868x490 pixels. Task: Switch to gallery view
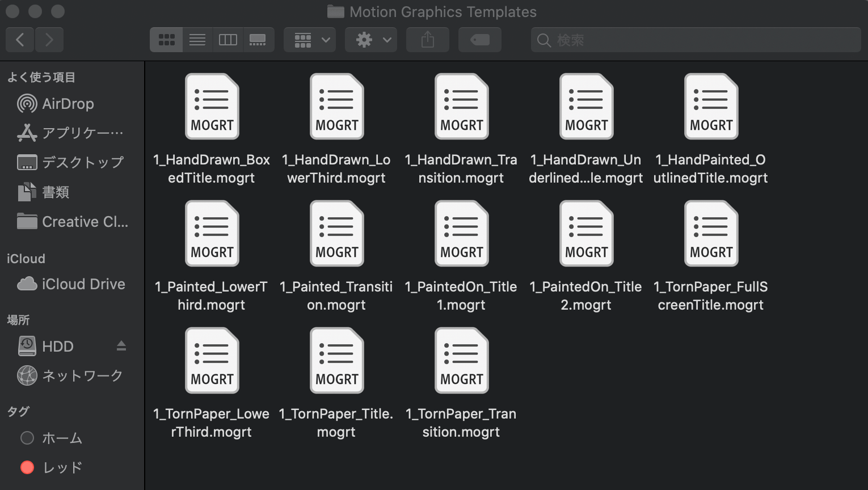pos(258,40)
